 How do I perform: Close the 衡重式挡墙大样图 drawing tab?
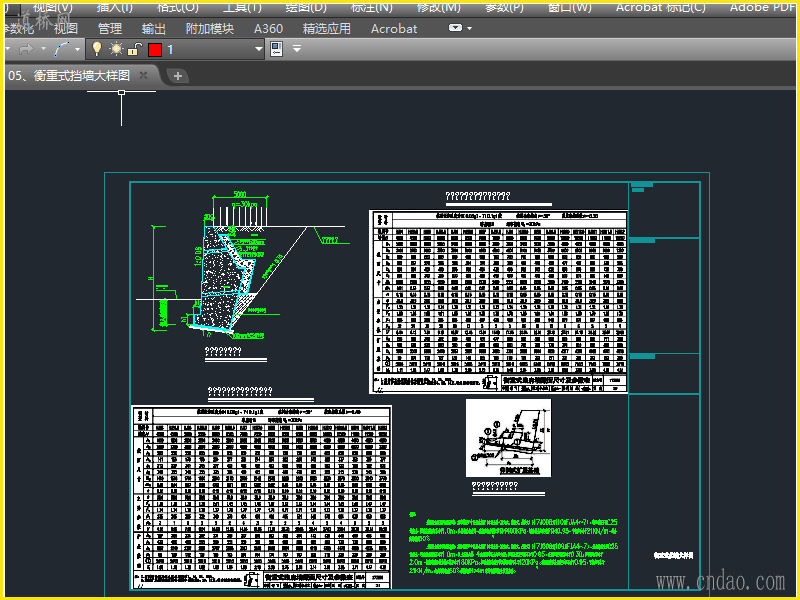point(143,76)
